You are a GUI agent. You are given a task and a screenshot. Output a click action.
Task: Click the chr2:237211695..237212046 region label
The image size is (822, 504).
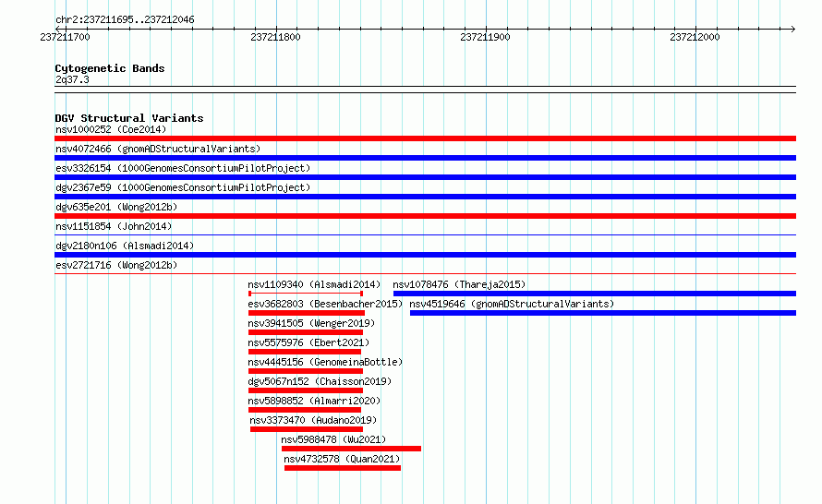coord(125,20)
